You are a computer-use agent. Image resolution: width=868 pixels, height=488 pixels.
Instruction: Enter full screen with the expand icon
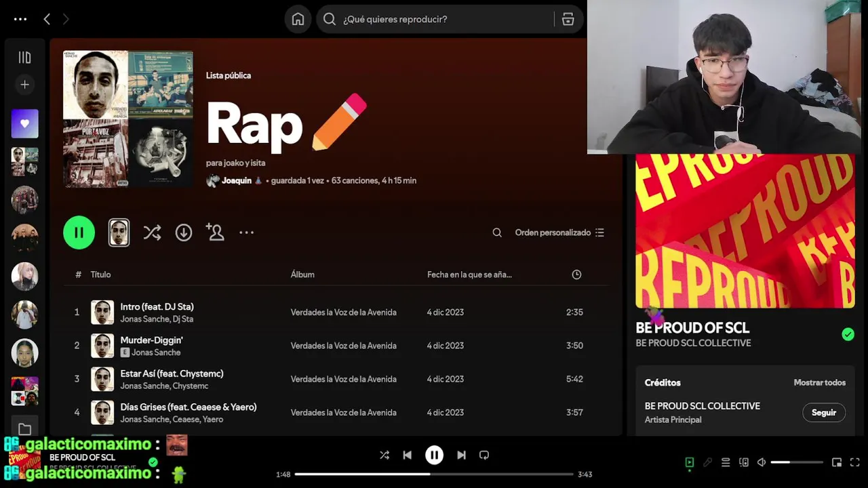point(854,462)
